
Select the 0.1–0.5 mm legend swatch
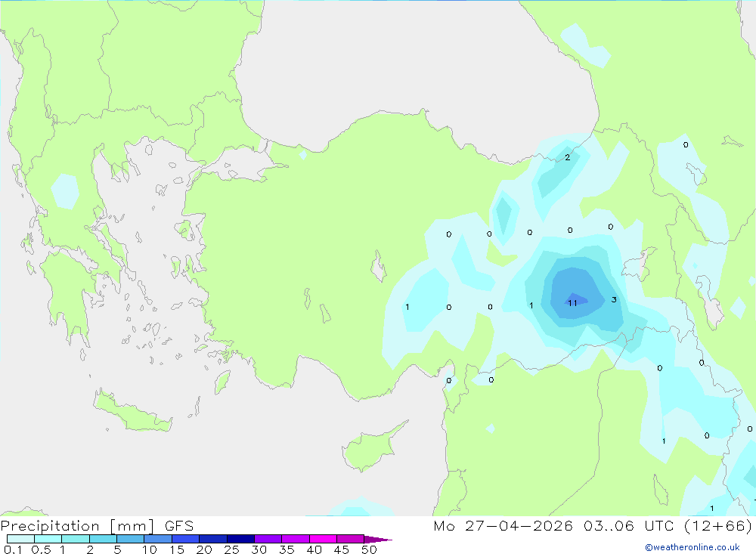click(20, 539)
